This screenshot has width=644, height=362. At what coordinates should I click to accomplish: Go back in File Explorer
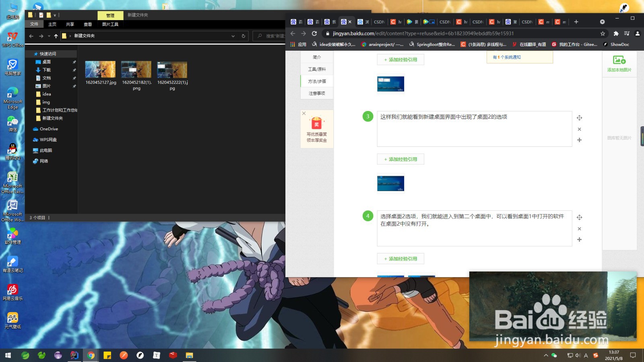(31, 36)
